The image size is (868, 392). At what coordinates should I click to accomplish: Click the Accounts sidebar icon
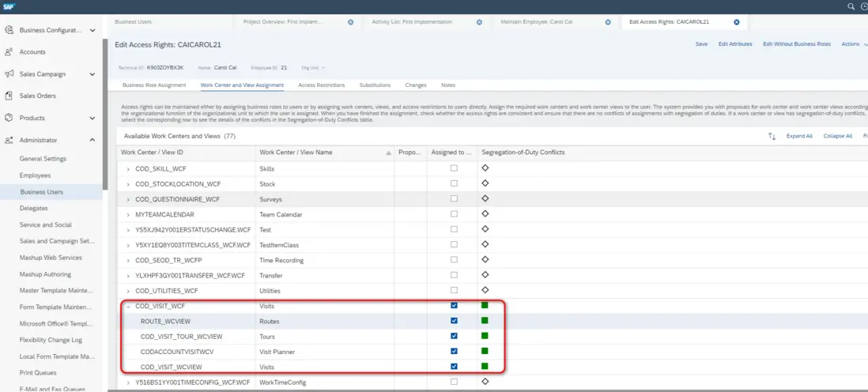coord(9,52)
